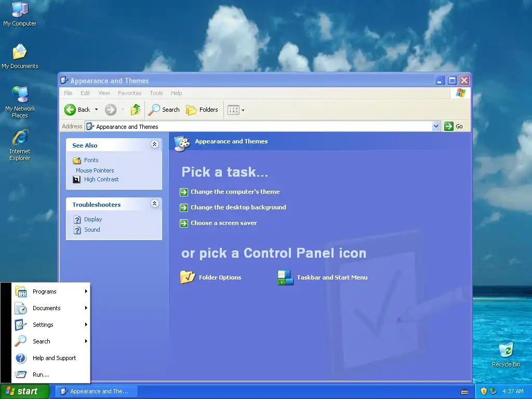Click the on-screen keyboard tray icon
This screenshot has height=399, width=532.
[x=464, y=392]
